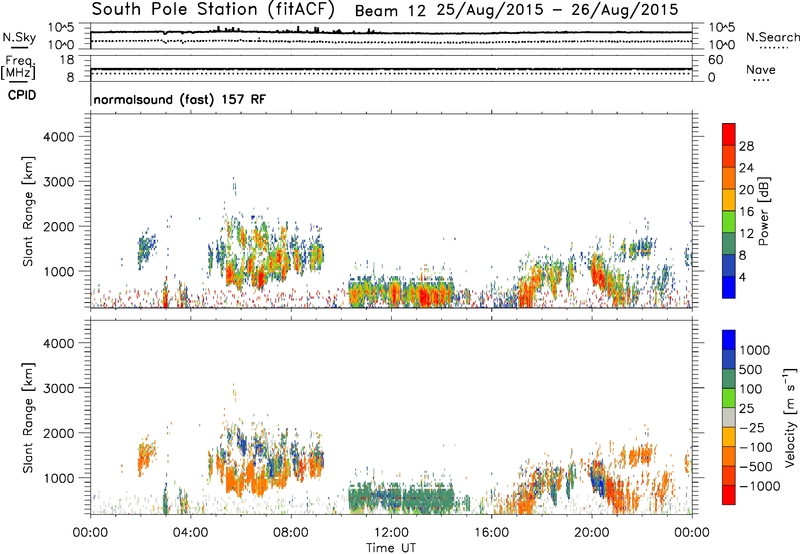
Task: Click the '12:00' time axis tick
Action: point(391,533)
